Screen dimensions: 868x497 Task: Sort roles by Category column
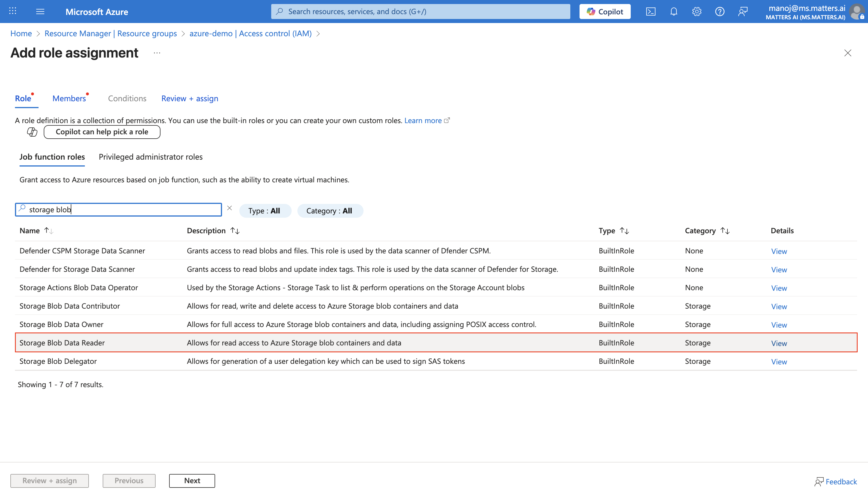pos(725,231)
